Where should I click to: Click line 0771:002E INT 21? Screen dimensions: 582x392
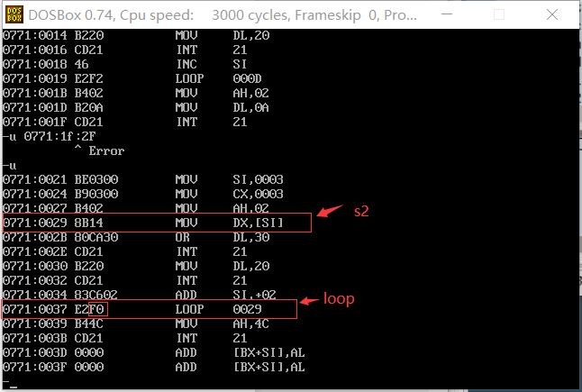[124, 251]
